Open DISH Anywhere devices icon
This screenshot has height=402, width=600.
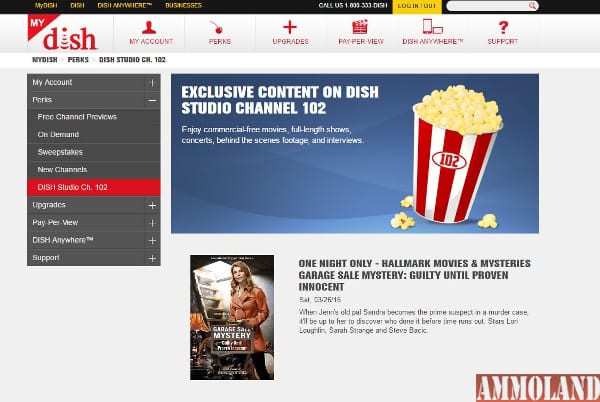(432, 27)
